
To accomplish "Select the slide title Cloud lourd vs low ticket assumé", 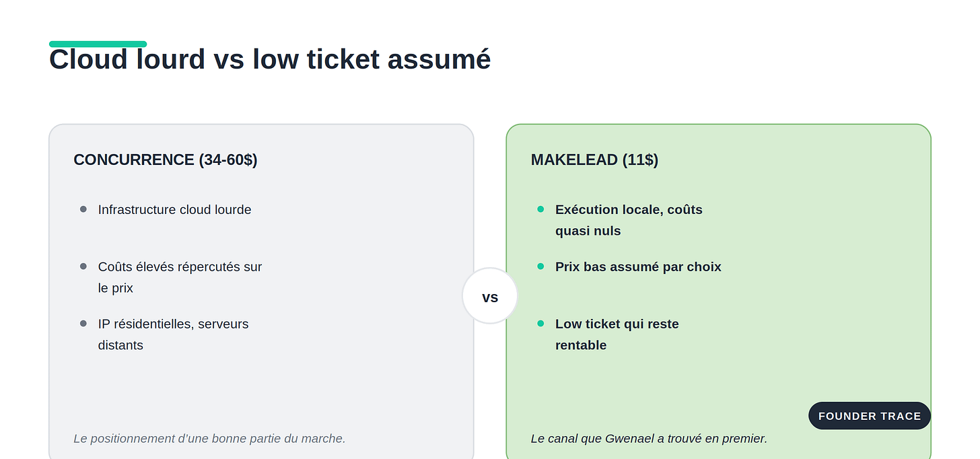I will 270,59.
